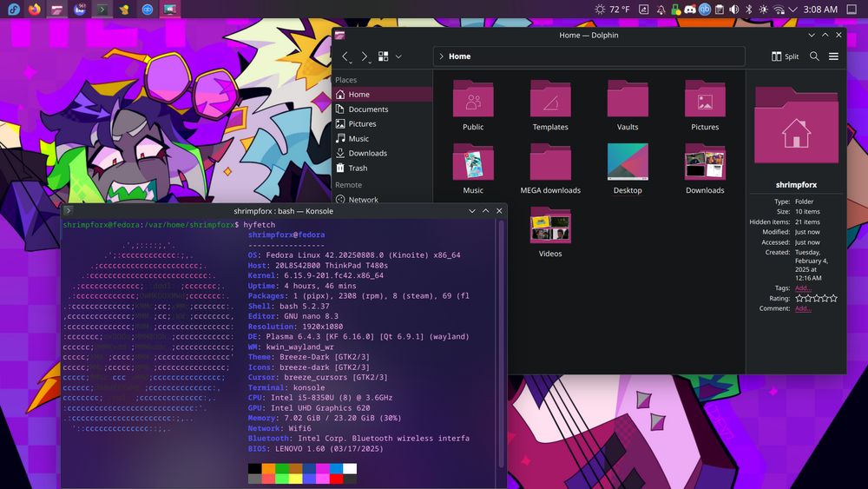Switch to the Dolphin task in the panel

(x=56, y=9)
